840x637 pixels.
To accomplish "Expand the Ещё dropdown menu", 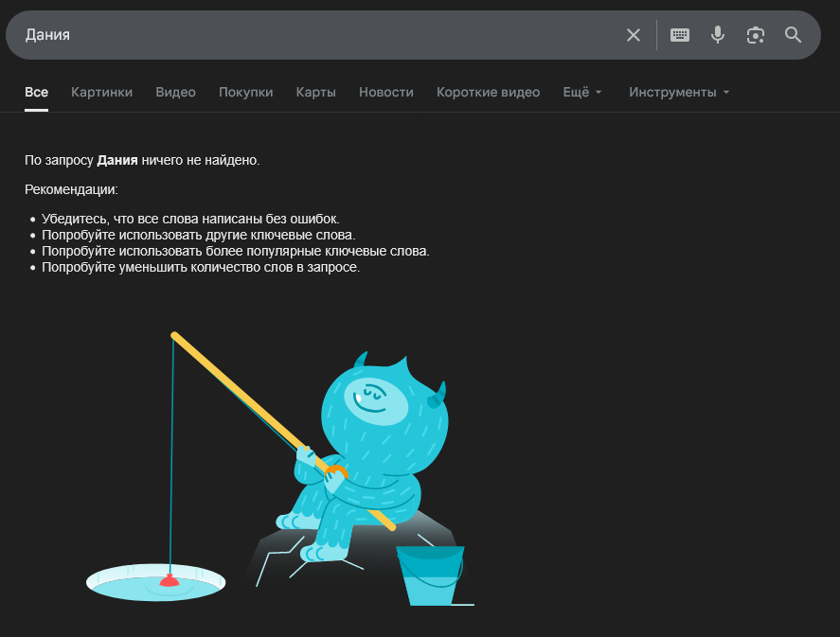I will [x=582, y=92].
